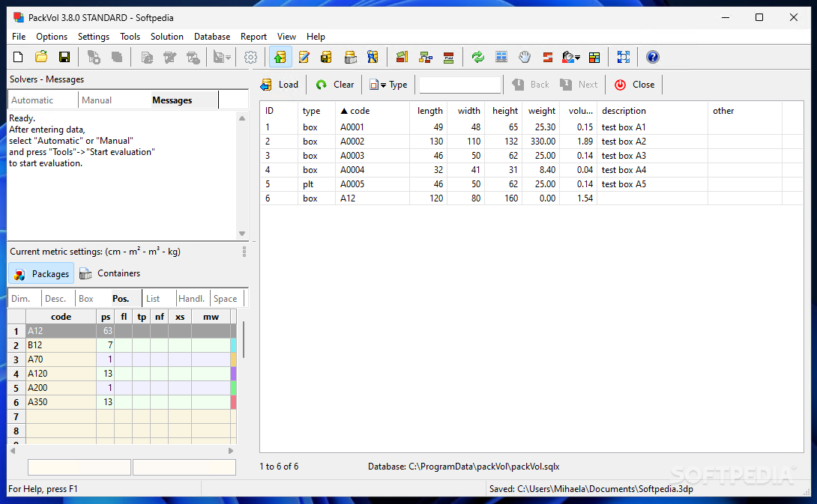Select database row with code A0002
This screenshot has height=504, width=817.
tap(531, 141)
